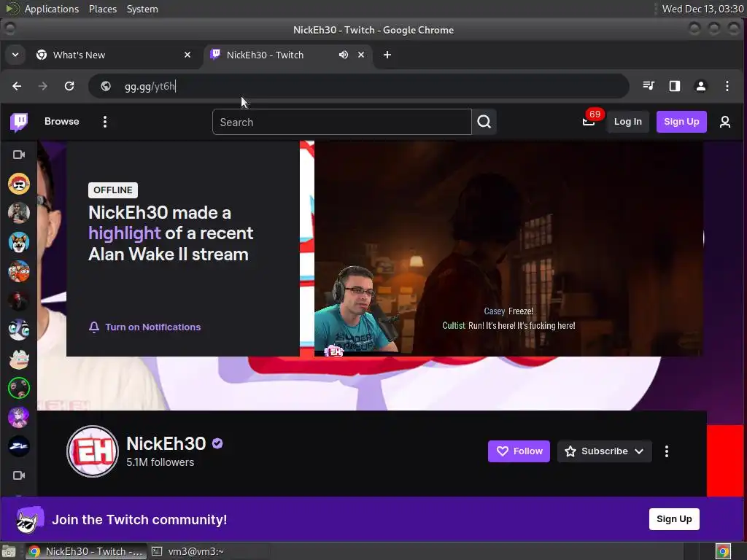Open the three-dot menu next to Browse
This screenshot has width=747, height=560.
coord(105,122)
